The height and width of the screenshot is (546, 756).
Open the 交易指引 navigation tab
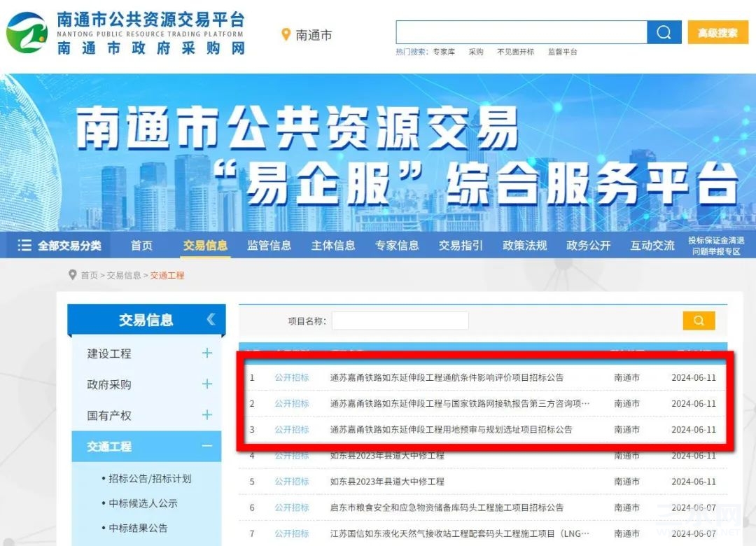pyautogui.click(x=461, y=246)
